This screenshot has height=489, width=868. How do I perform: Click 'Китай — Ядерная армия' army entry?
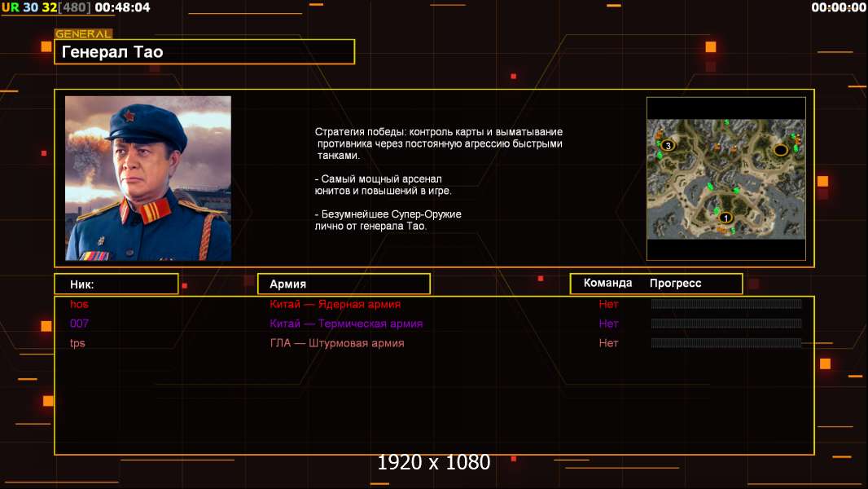[335, 304]
